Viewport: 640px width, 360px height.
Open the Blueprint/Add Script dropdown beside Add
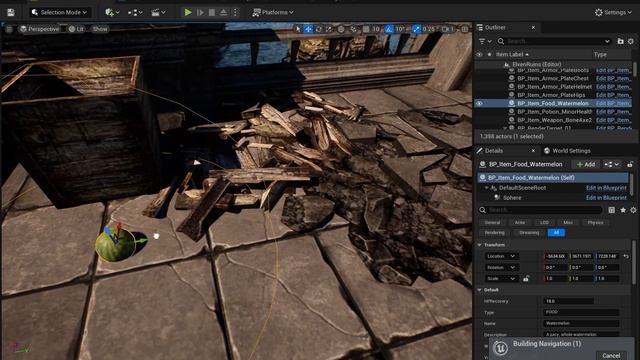(611, 164)
